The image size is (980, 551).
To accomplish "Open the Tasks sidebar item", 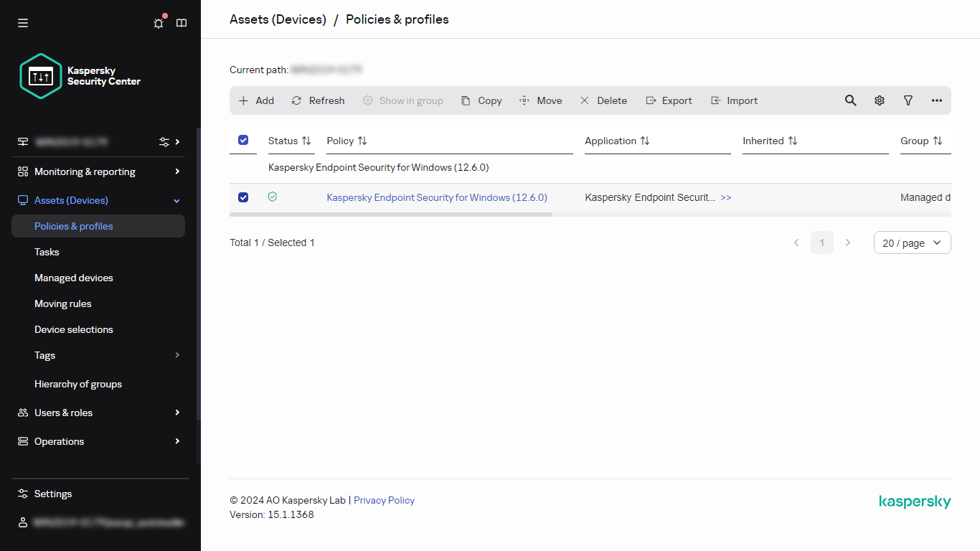I will coord(47,252).
